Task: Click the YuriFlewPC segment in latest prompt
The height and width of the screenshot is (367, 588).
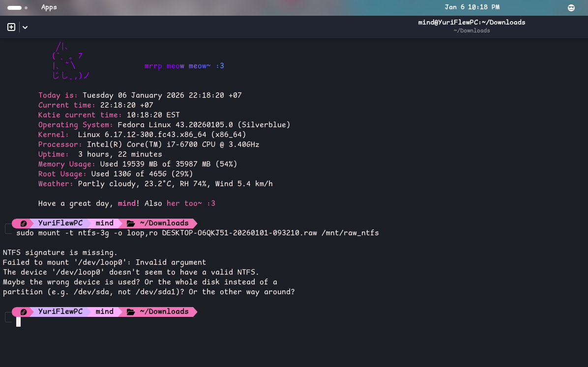Action: click(x=60, y=311)
